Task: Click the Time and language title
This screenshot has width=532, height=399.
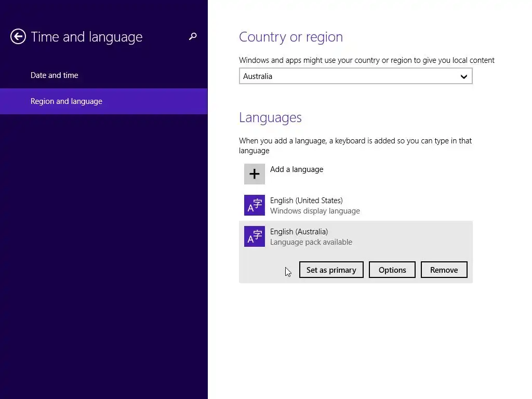Action: pyautogui.click(x=87, y=37)
